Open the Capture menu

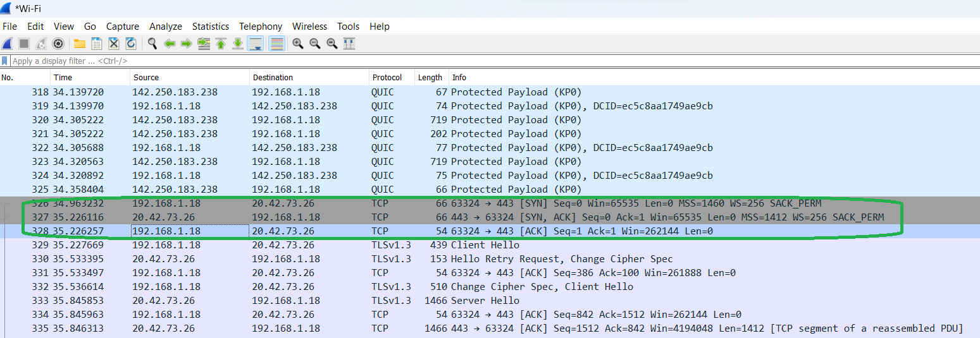pyautogui.click(x=123, y=27)
